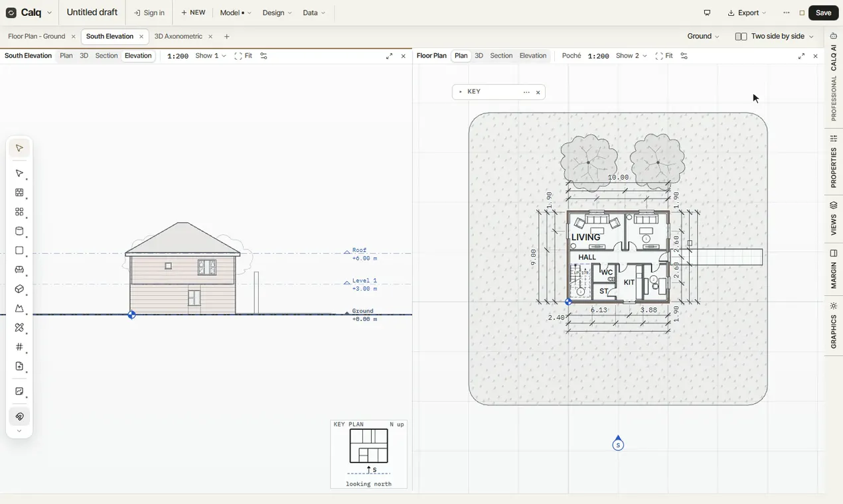Open the Properties side panel tab

coord(834,161)
